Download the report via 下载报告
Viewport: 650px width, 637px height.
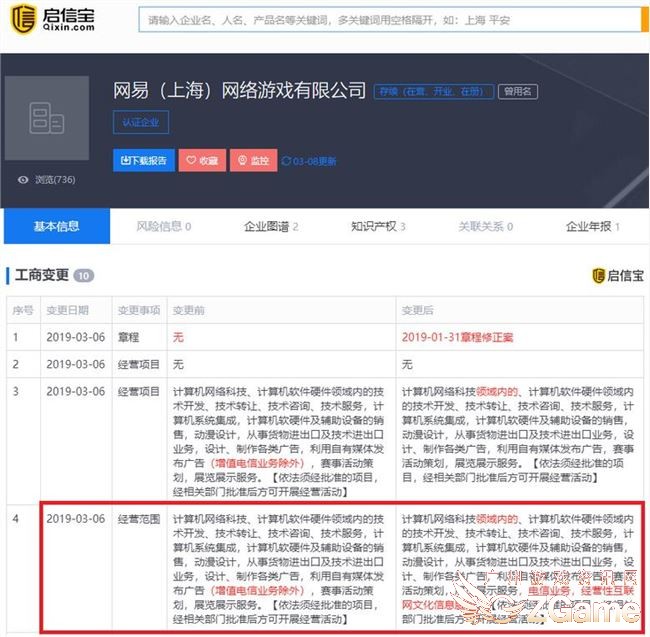[x=143, y=160]
